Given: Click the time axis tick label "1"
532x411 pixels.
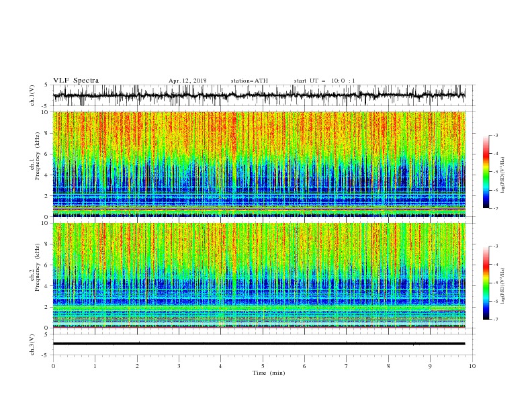Looking at the screenshot, I should coord(95,366).
